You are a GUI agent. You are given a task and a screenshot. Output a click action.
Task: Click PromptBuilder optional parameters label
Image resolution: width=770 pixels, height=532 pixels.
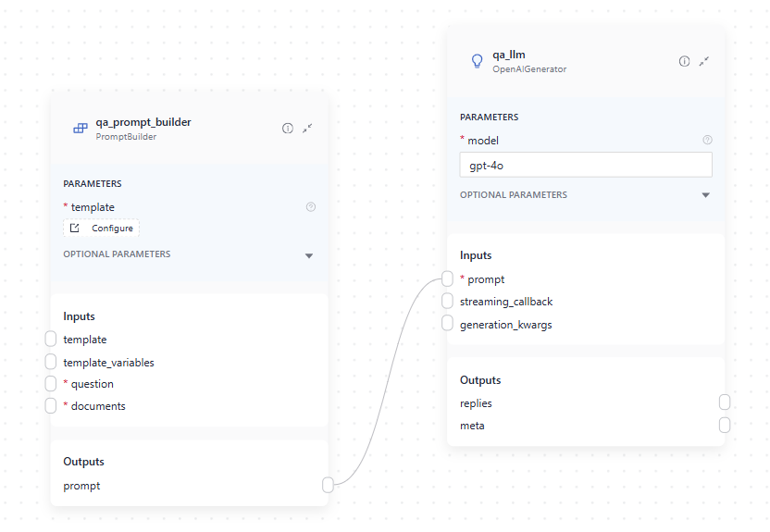(x=117, y=254)
